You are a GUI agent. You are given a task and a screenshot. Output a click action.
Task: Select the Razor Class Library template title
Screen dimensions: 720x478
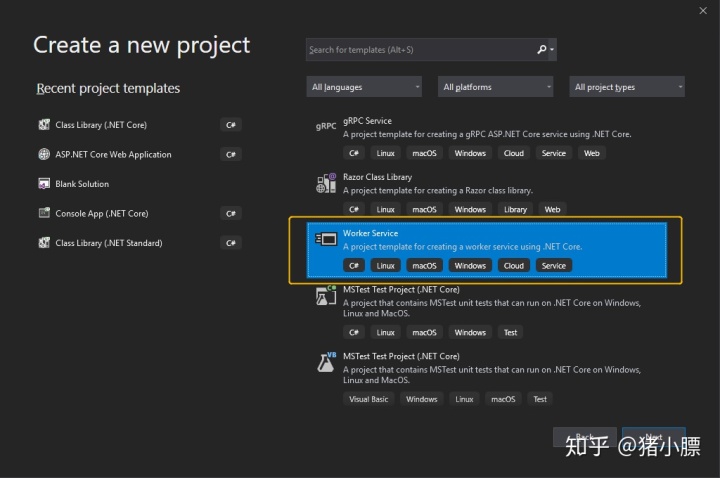[377, 177]
